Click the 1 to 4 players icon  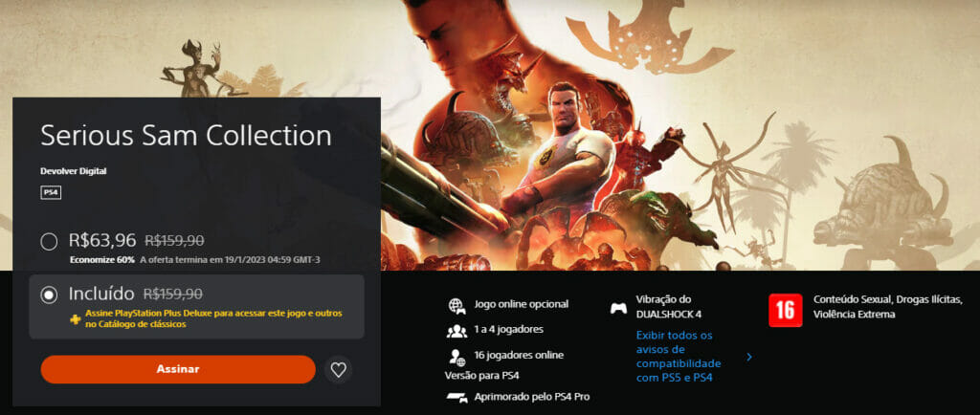[457, 330]
